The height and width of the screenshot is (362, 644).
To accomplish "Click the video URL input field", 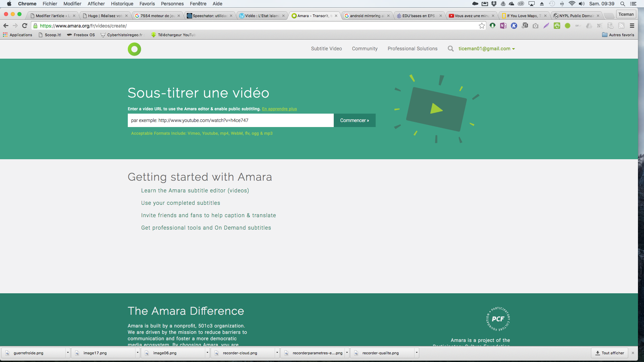I will click(x=230, y=120).
